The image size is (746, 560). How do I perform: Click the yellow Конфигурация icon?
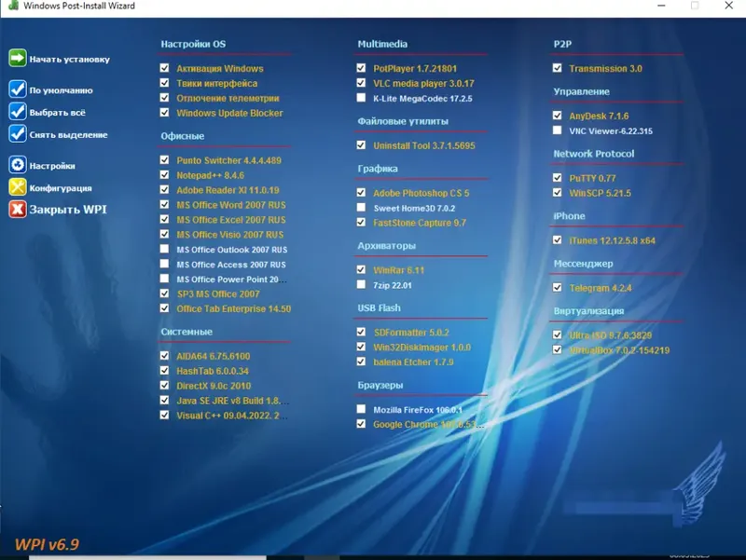[x=18, y=187]
